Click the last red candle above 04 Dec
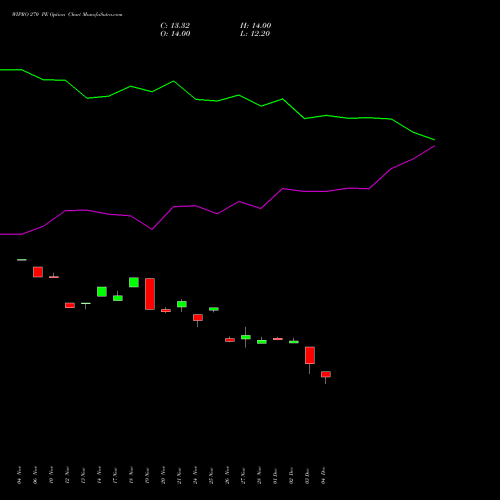Image resolution: width=500 pixels, height=500 pixels. tap(326, 374)
